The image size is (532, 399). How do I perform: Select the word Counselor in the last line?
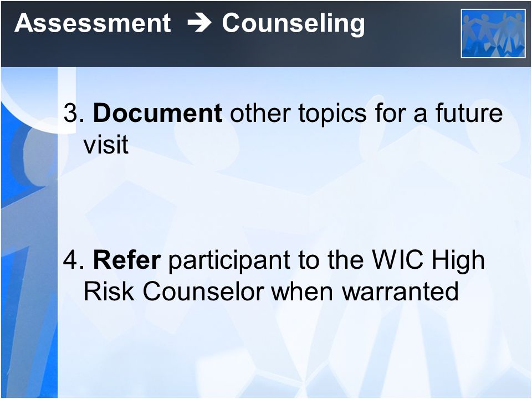[203, 291]
